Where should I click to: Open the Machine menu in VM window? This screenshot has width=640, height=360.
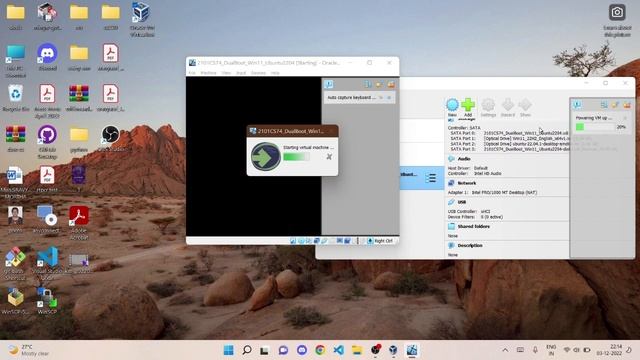[x=208, y=73]
